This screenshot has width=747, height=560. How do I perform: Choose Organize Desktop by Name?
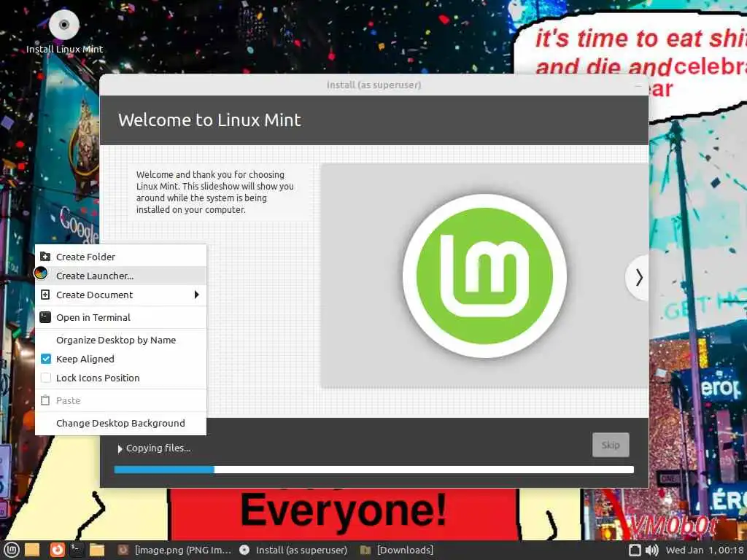tap(120, 340)
